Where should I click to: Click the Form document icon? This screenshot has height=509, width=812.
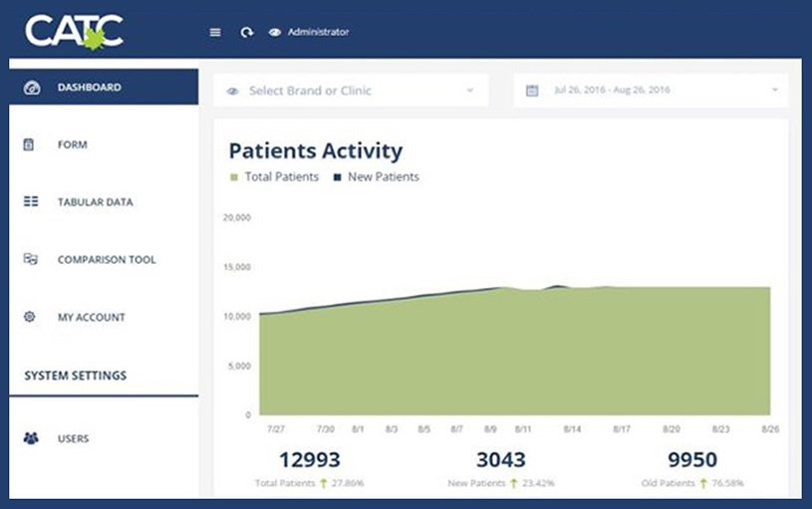click(x=29, y=144)
